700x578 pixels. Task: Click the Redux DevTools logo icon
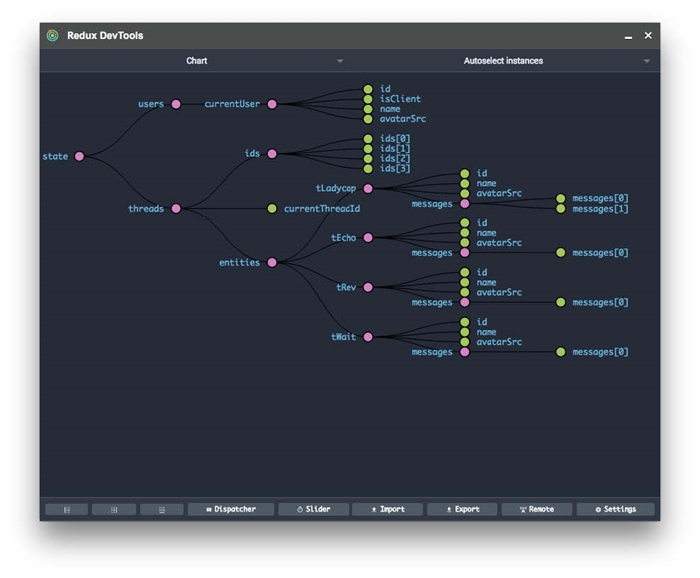52,36
